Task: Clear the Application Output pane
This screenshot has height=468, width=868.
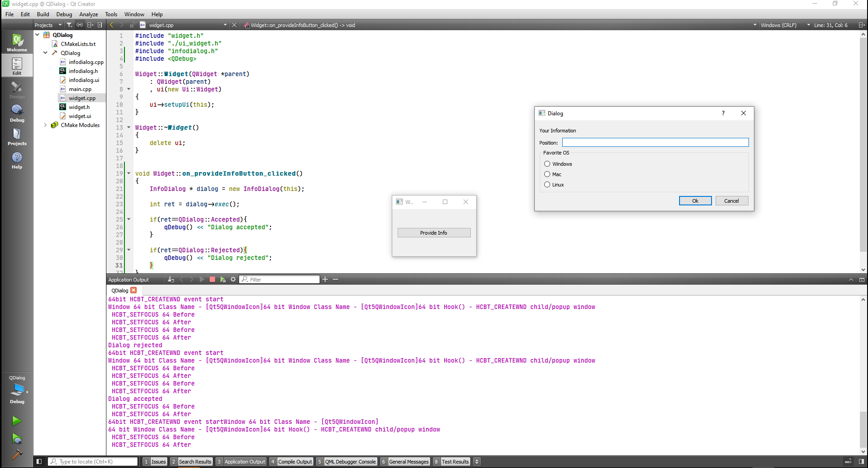Action: (171, 279)
